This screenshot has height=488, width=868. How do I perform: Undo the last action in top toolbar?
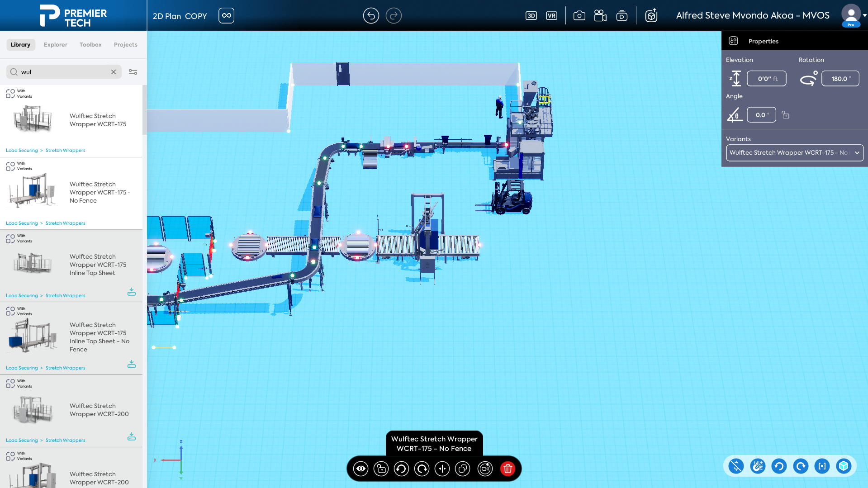(371, 16)
